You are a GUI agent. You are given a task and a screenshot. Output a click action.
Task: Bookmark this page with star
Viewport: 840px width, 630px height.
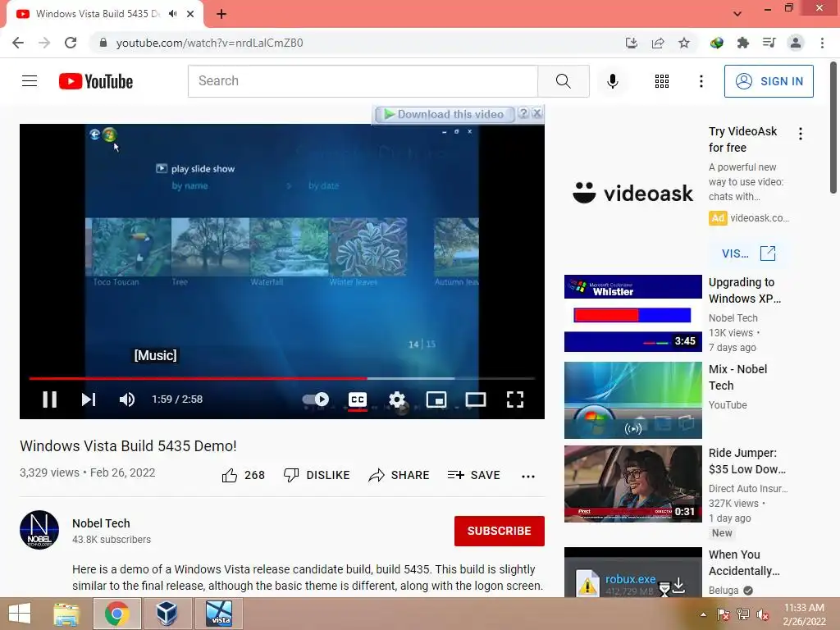(x=684, y=43)
